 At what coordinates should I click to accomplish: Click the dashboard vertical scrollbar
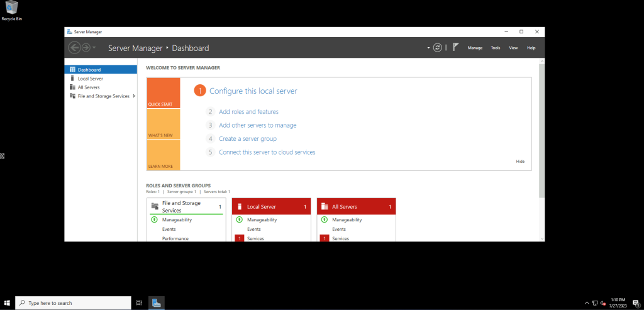pyautogui.click(x=541, y=130)
